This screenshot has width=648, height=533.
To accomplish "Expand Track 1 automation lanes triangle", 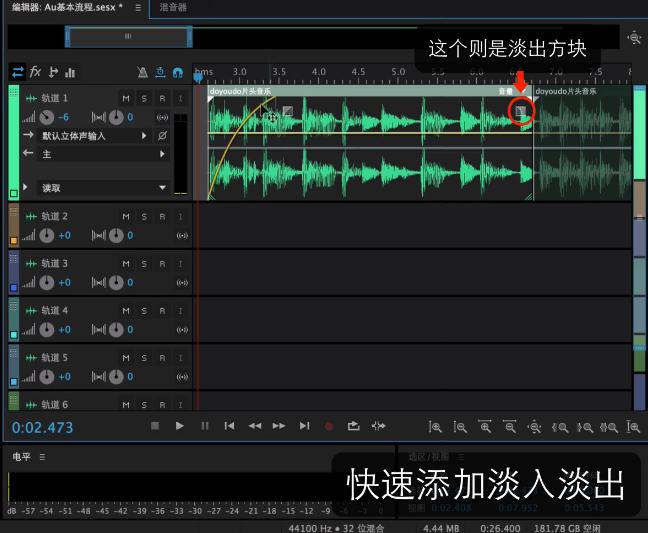I will [x=26, y=187].
